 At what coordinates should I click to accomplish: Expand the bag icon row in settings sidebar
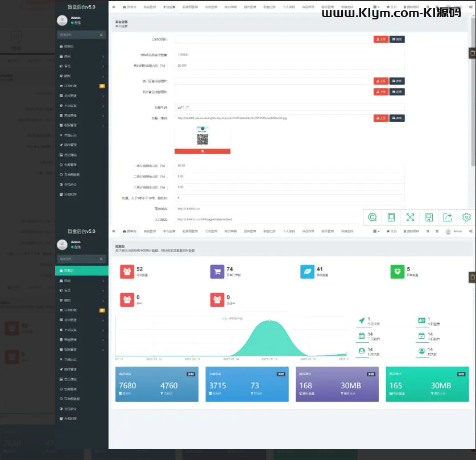(82, 56)
